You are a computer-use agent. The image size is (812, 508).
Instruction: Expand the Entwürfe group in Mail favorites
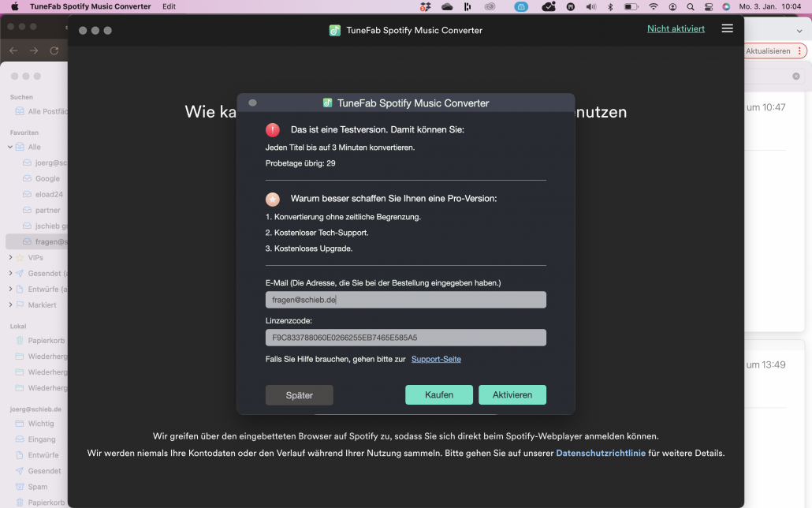10,289
